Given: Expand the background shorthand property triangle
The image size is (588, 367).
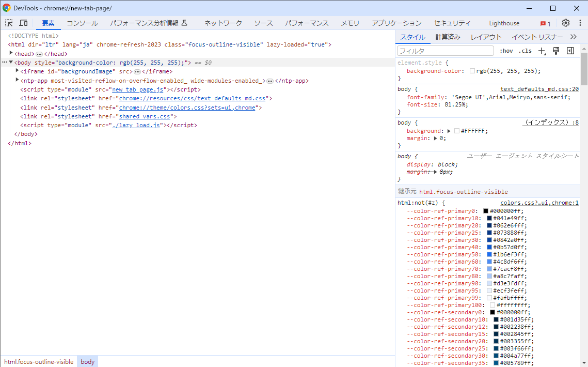Looking at the screenshot, I should [x=449, y=131].
